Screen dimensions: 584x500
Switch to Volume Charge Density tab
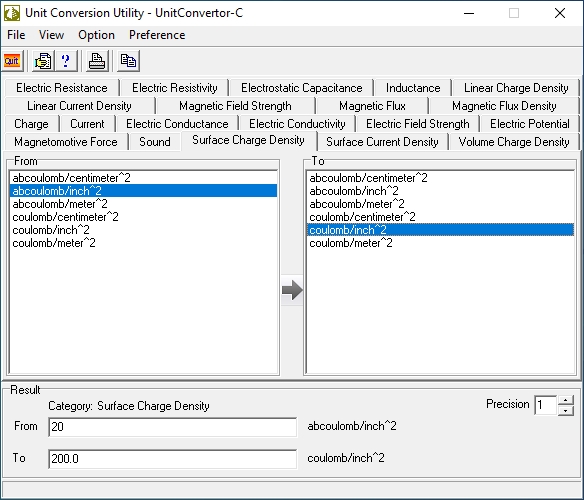(x=514, y=142)
